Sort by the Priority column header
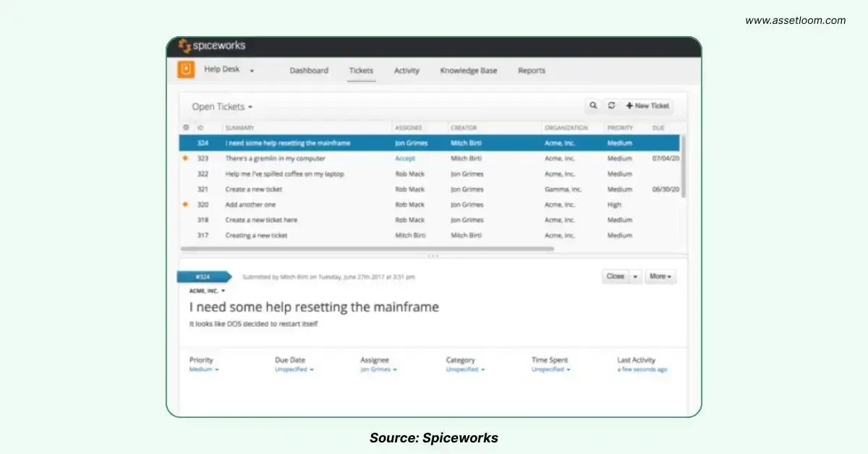This screenshot has height=454, width=868. 621,128
